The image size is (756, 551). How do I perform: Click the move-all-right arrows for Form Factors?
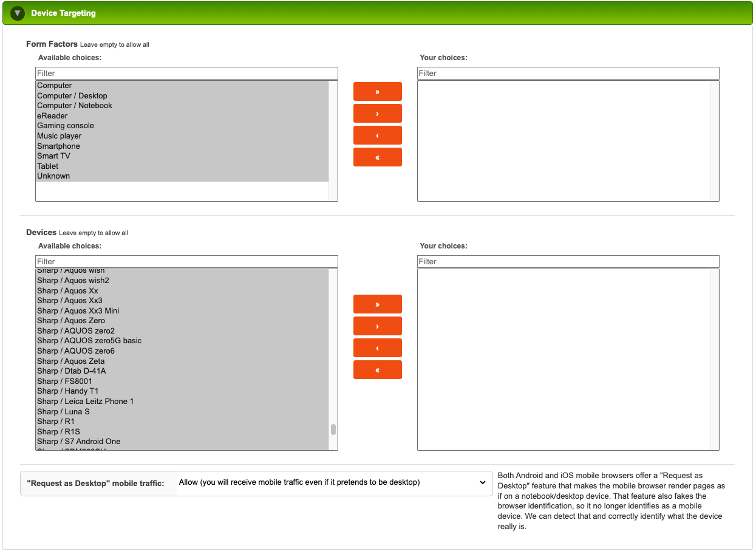coord(377,91)
